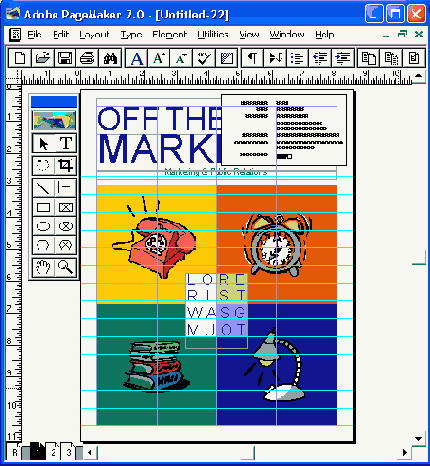The height and width of the screenshot is (466, 430).
Task: Go to page 2 tab
Action: click(x=53, y=452)
